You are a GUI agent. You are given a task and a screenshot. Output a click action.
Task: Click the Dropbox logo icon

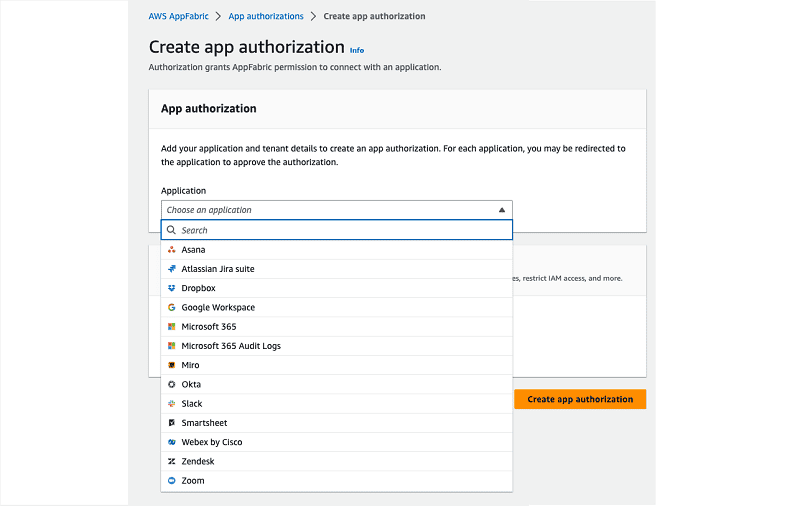(171, 288)
